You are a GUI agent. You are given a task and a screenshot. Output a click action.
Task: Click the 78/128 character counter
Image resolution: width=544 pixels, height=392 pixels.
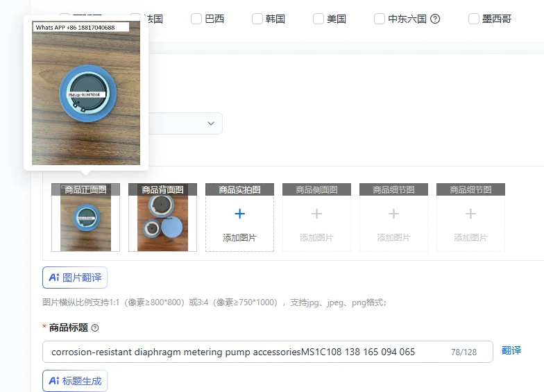click(464, 352)
